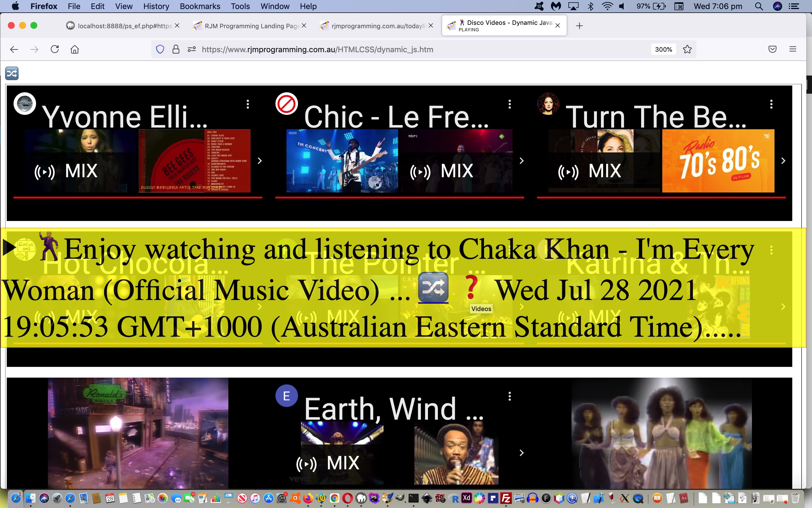
Task: Open Yvonne Elli... video title link
Action: pos(125,116)
